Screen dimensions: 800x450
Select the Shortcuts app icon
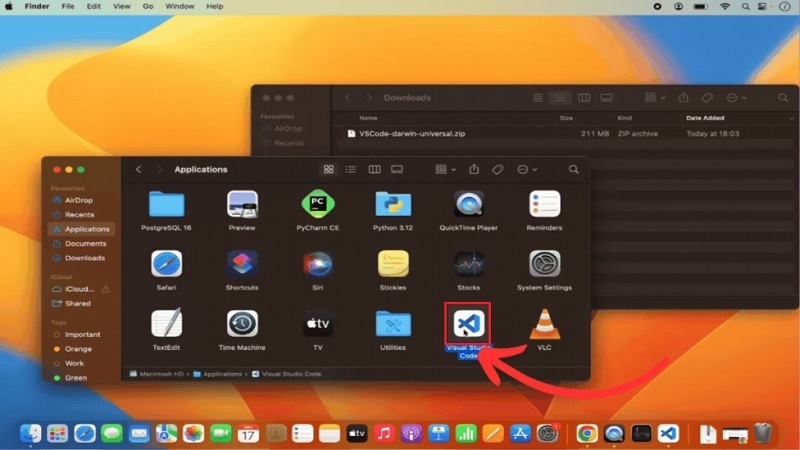click(242, 264)
